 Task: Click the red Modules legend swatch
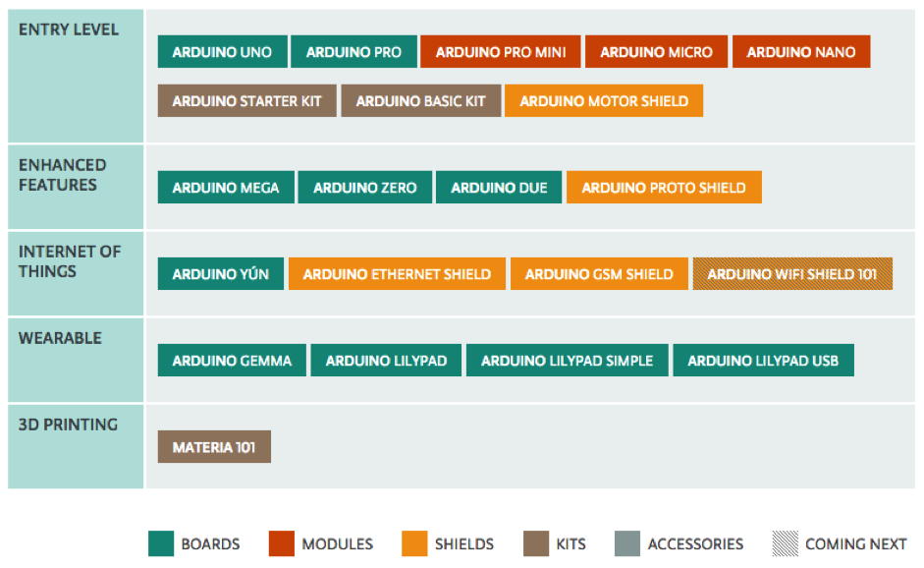pyautogui.click(x=281, y=543)
